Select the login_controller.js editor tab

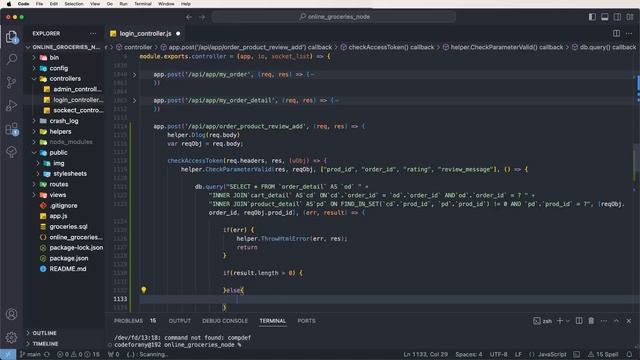coord(145,33)
